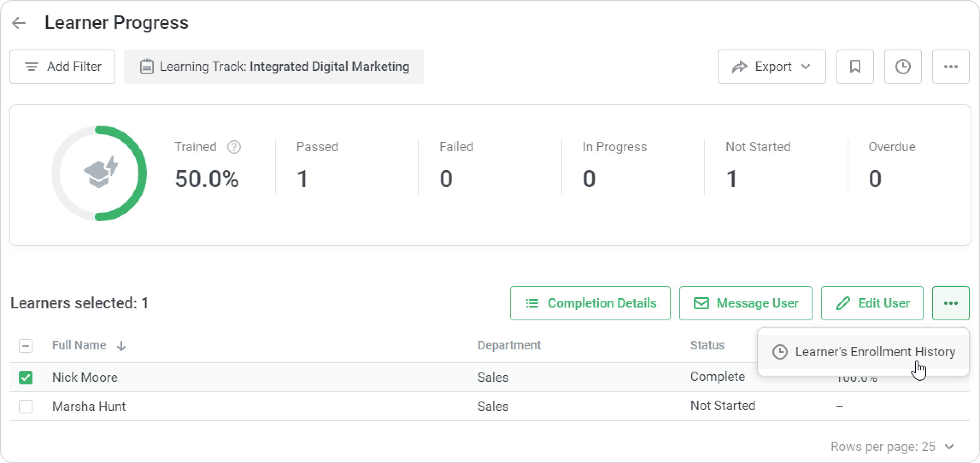This screenshot has height=463, width=980.
Task: Select the Marsha Hunt checkbox
Action: click(x=26, y=407)
